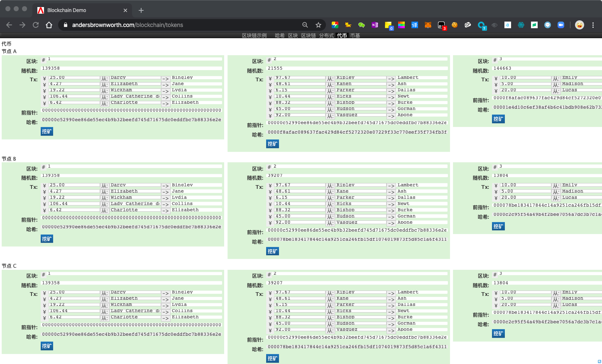Focus Node A block 2 amount 97.67
The height and width of the screenshot is (364, 602).
[300, 78]
